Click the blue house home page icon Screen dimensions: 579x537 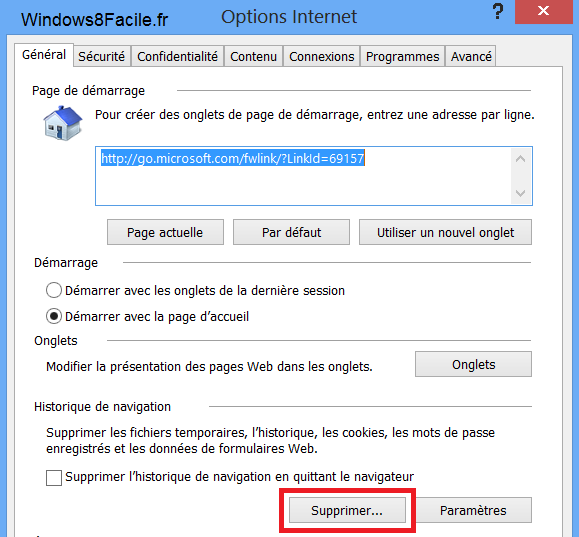[63, 123]
